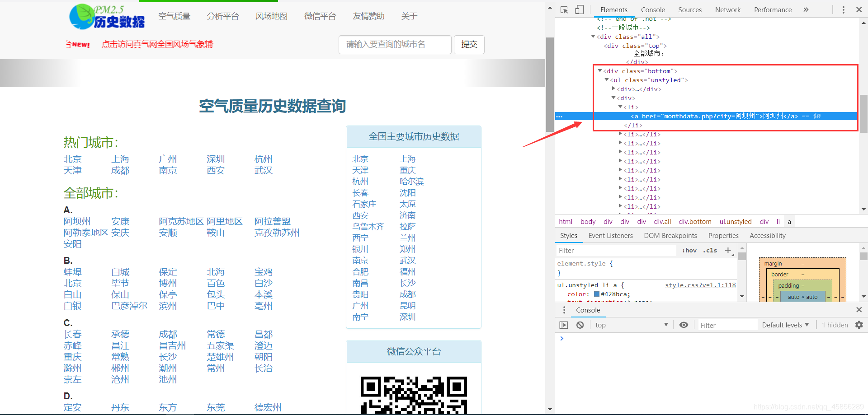Expand the collapsed div…/div node under ul
This screenshot has width=868, height=415.
coord(613,89)
